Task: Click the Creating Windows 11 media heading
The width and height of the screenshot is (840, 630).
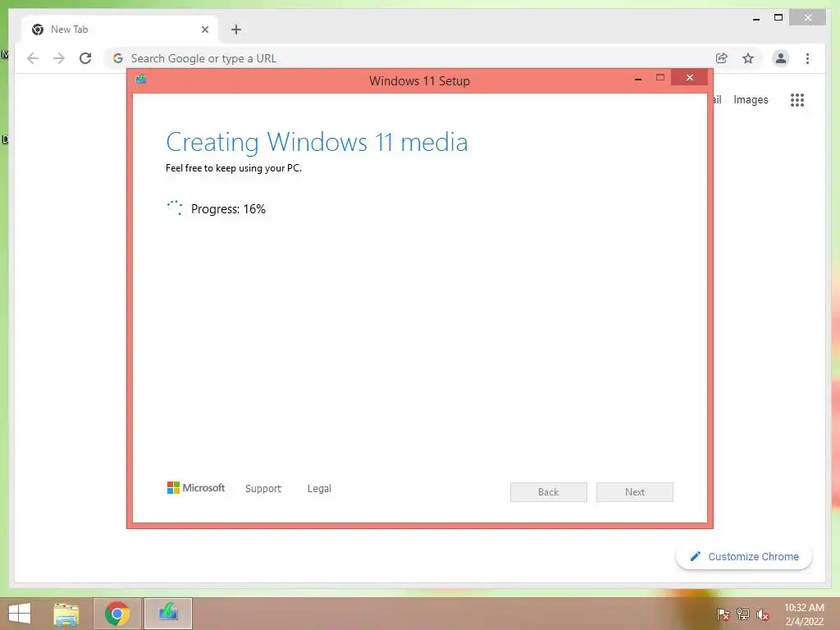Action: (x=317, y=142)
